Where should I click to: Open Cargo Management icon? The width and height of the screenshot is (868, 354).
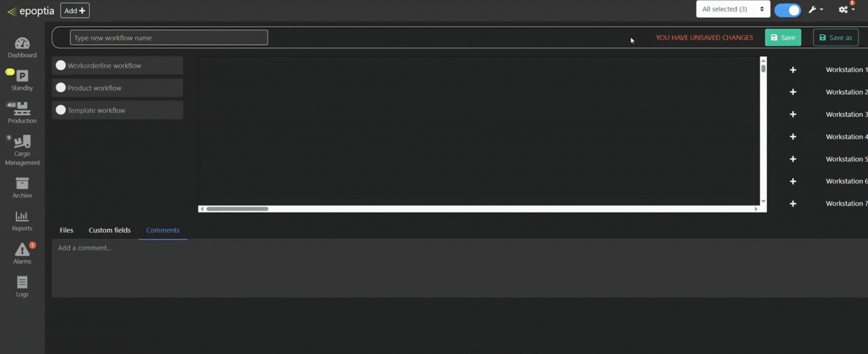pos(22,142)
